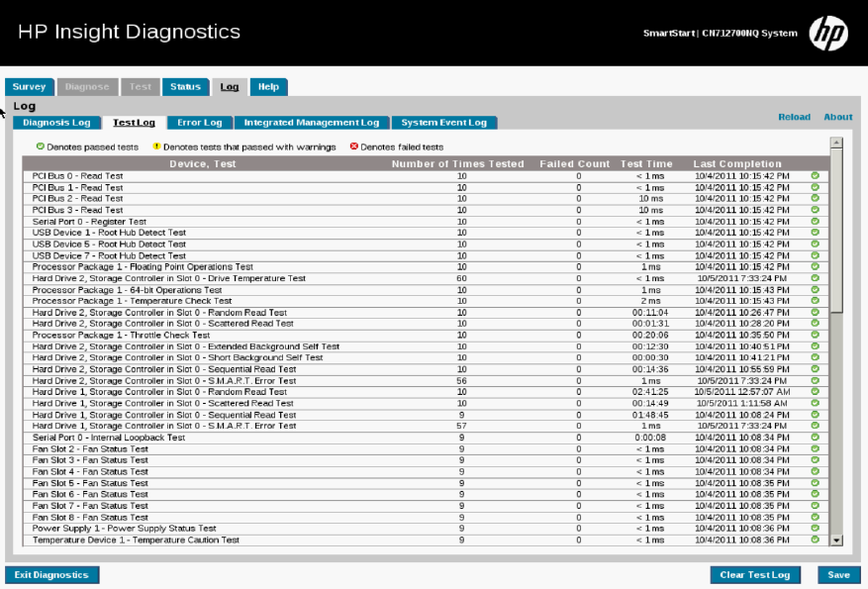The height and width of the screenshot is (589, 868).
Task: Switch to the Survey tab
Action: point(30,87)
